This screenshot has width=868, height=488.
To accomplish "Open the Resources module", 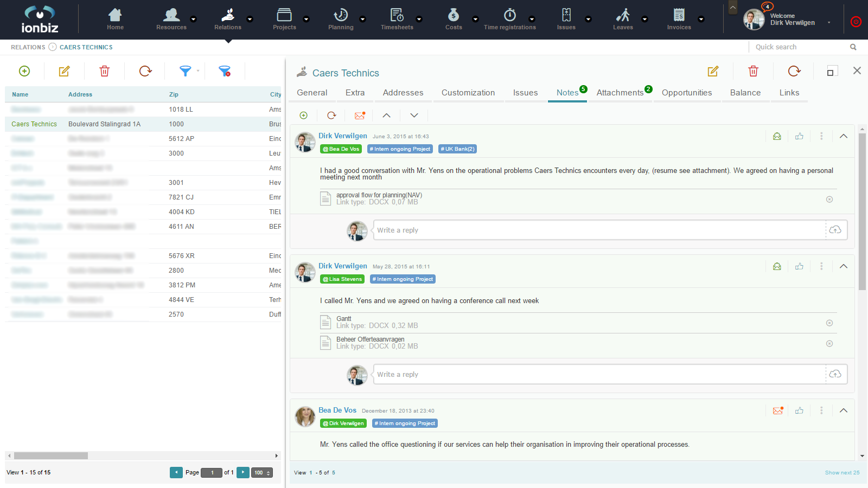I will click(x=171, y=19).
